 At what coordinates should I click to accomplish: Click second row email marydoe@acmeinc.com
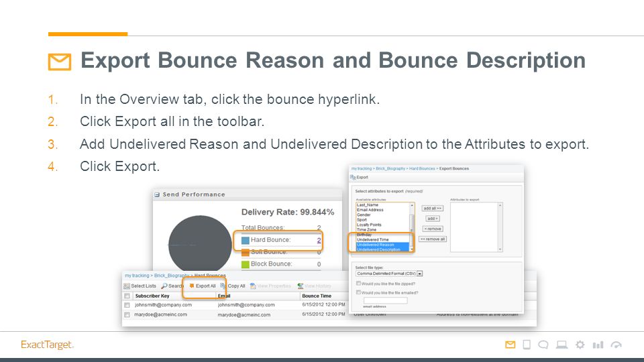pyautogui.click(x=244, y=315)
